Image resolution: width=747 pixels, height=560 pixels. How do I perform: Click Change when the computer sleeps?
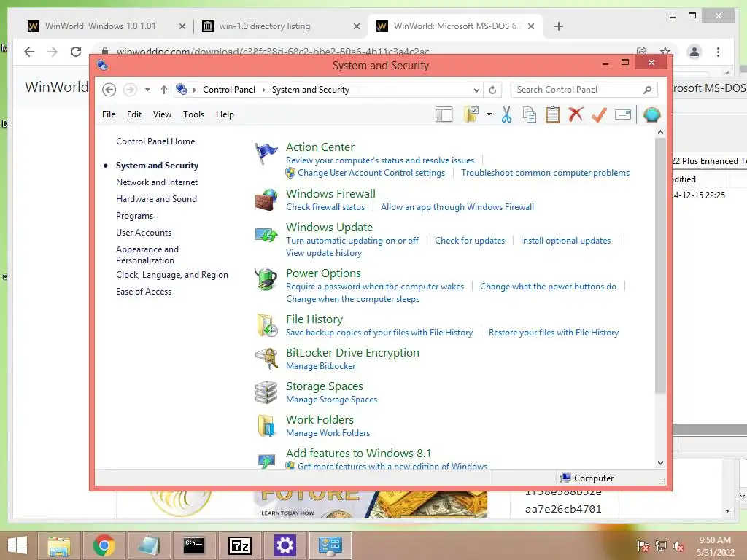coord(352,299)
